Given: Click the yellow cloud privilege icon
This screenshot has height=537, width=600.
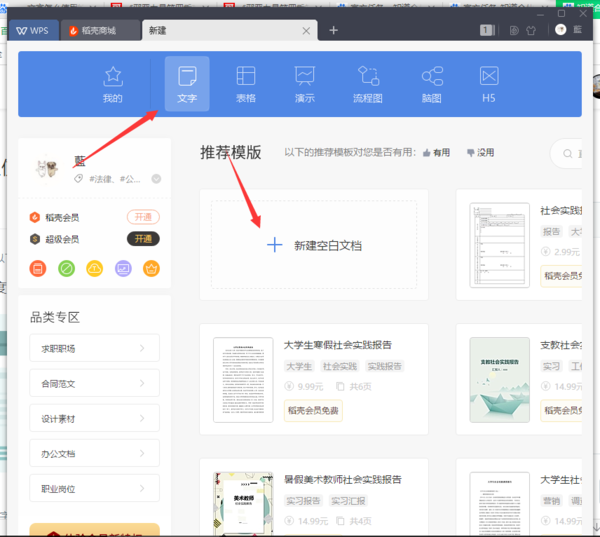Looking at the screenshot, I should 95,269.
